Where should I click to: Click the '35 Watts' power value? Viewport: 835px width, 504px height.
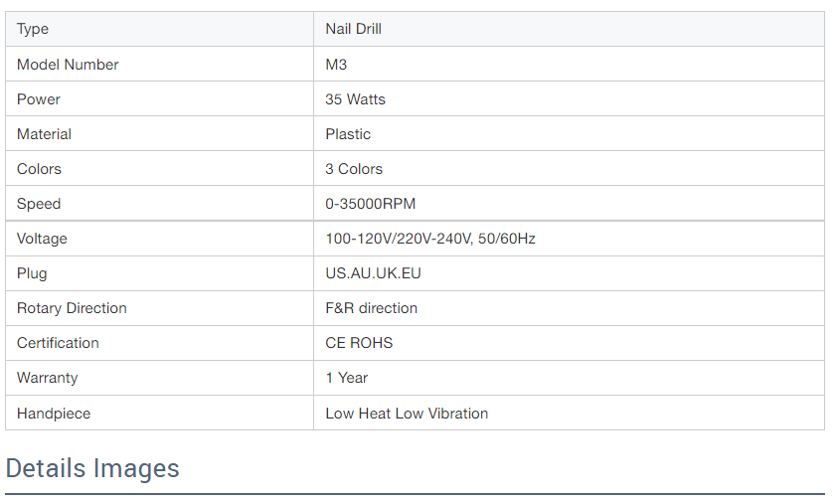click(355, 99)
